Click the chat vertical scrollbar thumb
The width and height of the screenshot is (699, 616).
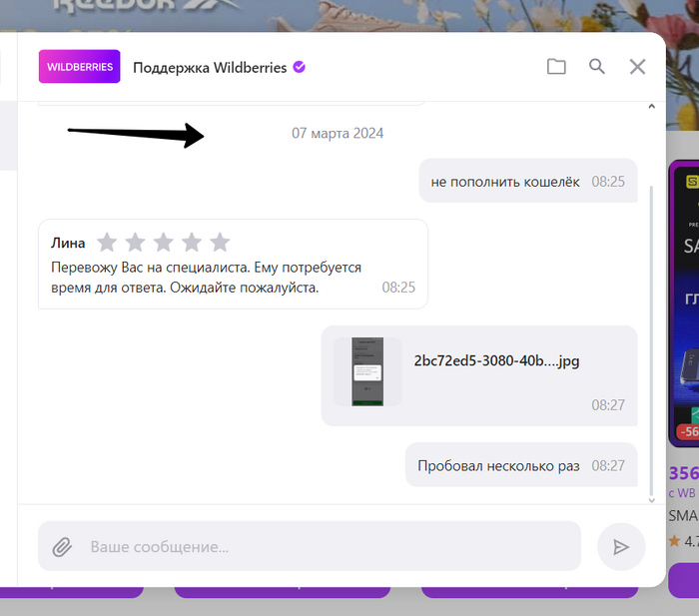pyautogui.click(x=651, y=339)
